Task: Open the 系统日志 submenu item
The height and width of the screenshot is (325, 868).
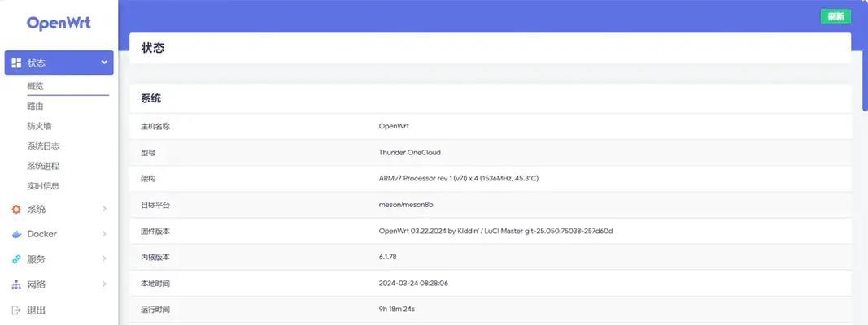Action: [x=43, y=146]
